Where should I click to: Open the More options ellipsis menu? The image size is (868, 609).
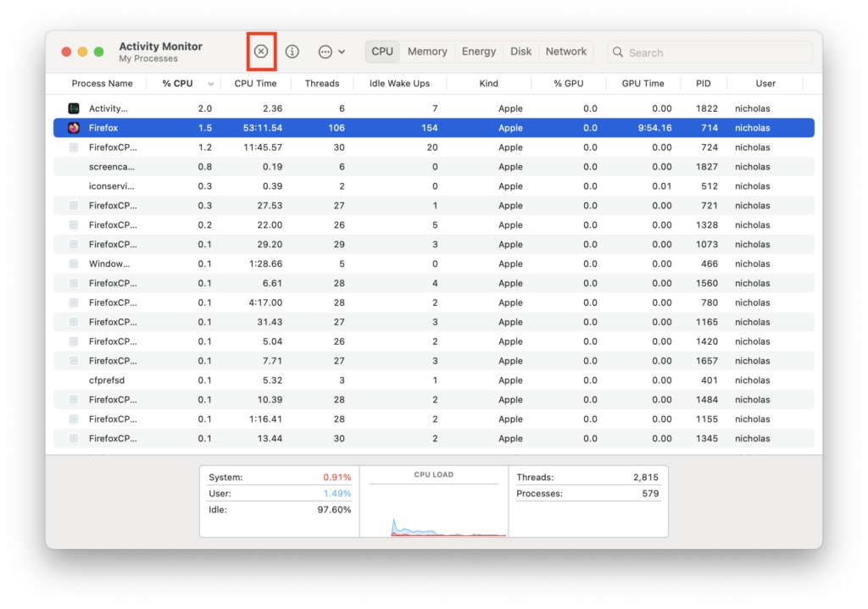(331, 52)
